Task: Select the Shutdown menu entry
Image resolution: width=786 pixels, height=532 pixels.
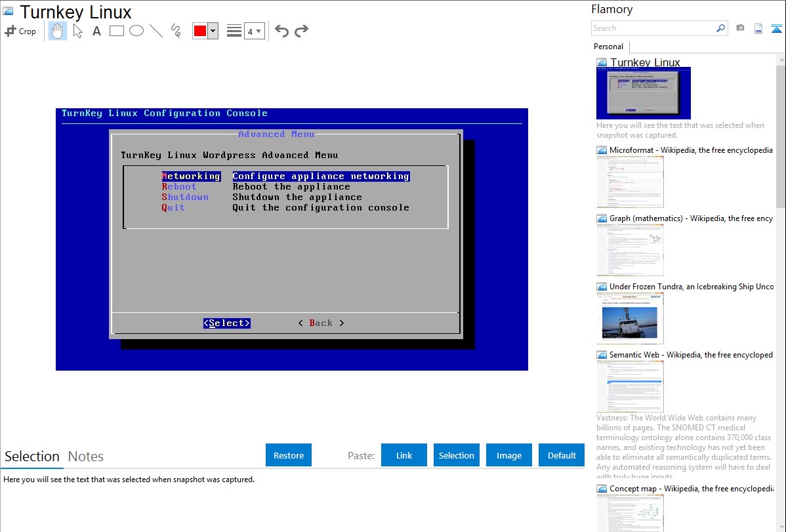Action: click(x=185, y=197)
